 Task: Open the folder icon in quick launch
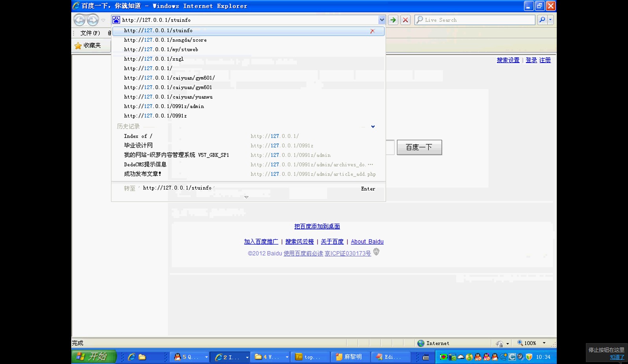142,357
